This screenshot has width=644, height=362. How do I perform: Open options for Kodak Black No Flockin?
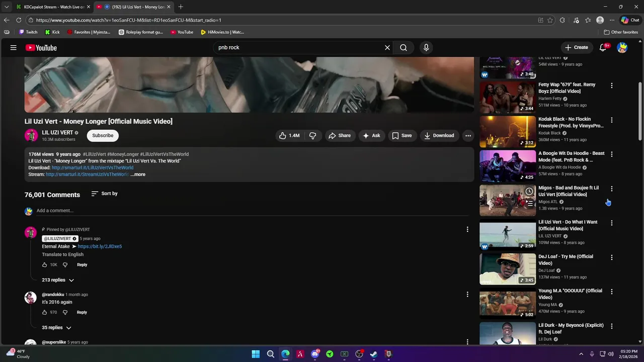pyautogui.click(x=612, y=120)
